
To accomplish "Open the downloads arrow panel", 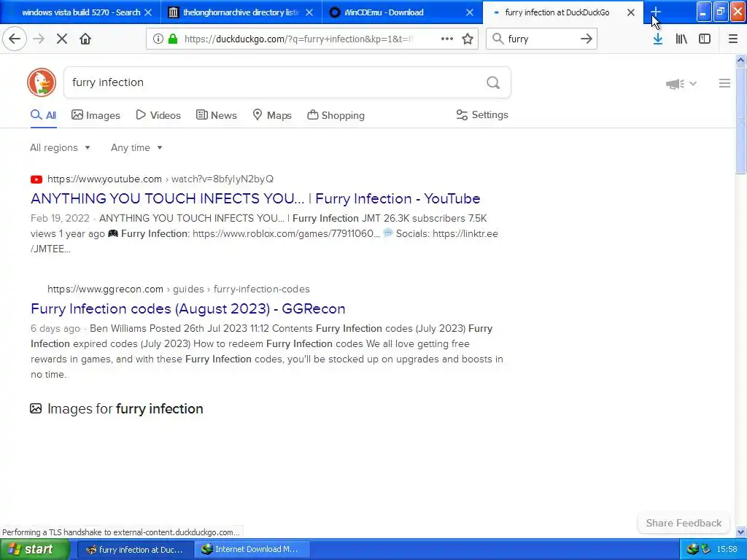I will pos(657,39).
